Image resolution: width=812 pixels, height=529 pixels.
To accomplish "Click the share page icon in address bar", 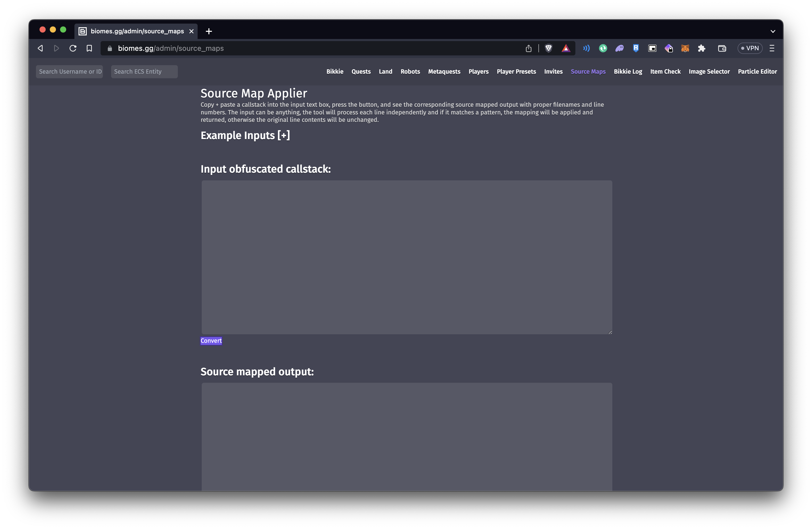I will coord(528,48).
